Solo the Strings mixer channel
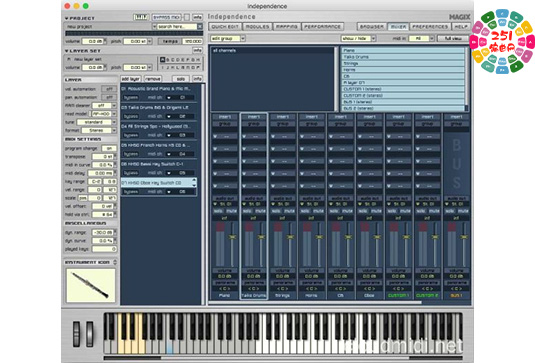 click(x=276, y=211)
